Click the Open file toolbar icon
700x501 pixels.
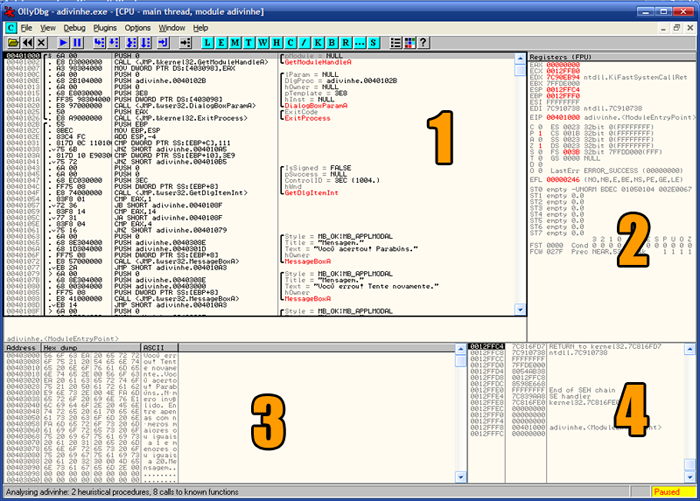[x=13, y=43]
